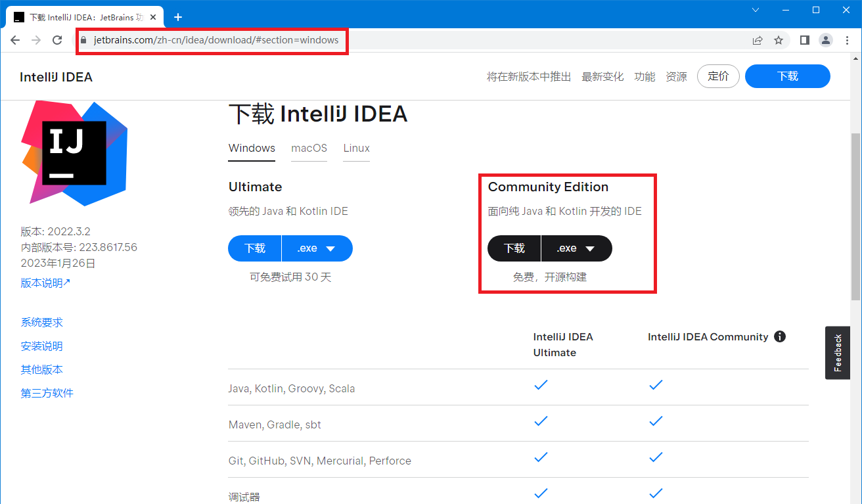Click the 'Git, GitHub, SVN, Mercurial, Perforce' text
The image size is (862, 504).
coord(320,461)
